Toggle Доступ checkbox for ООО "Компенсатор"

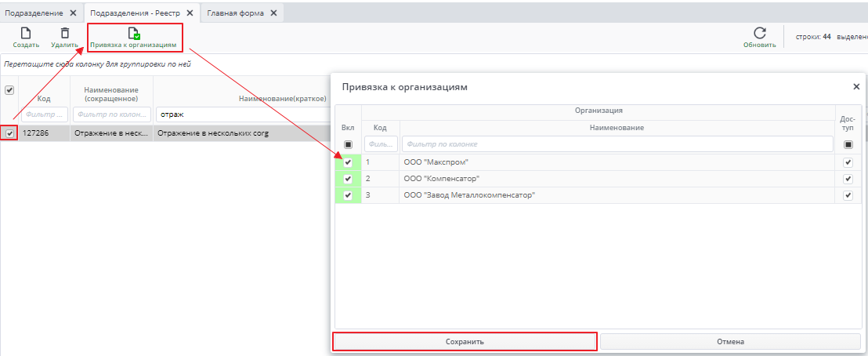point(848,179)
